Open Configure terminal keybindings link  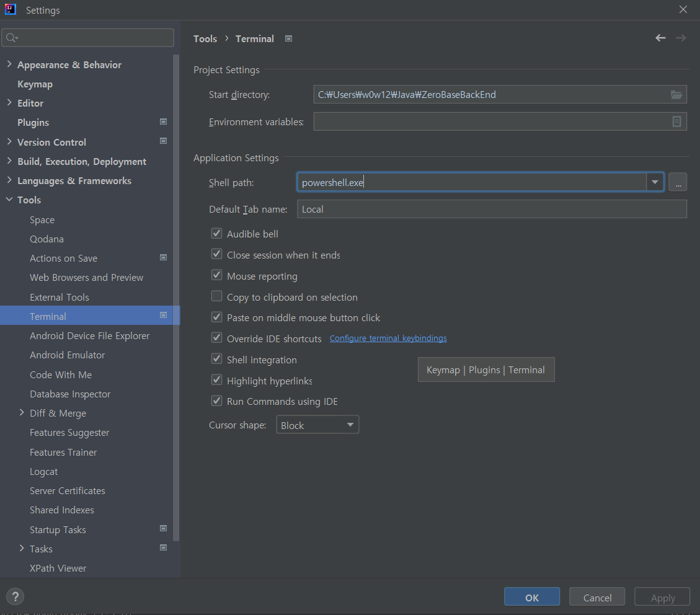[388, 338]
